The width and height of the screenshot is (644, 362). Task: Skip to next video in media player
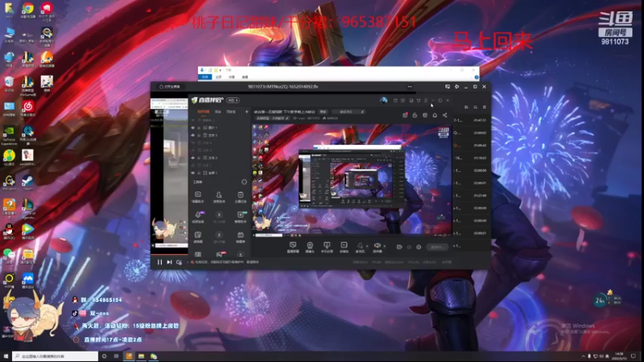click(169, 262)
